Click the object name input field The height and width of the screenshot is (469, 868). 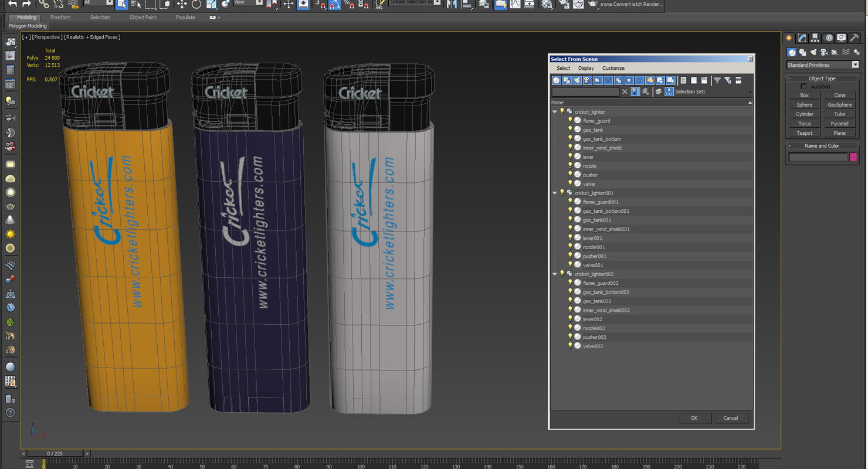tap(818, 157)
